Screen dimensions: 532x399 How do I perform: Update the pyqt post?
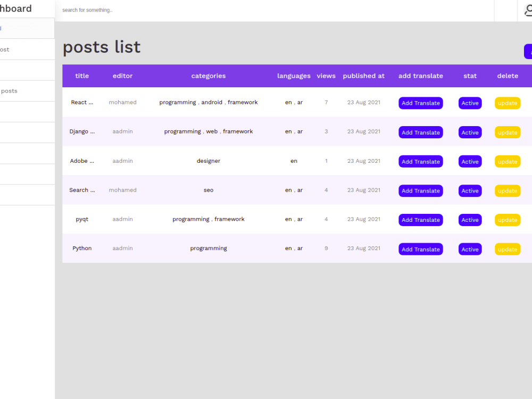(507, 220)
